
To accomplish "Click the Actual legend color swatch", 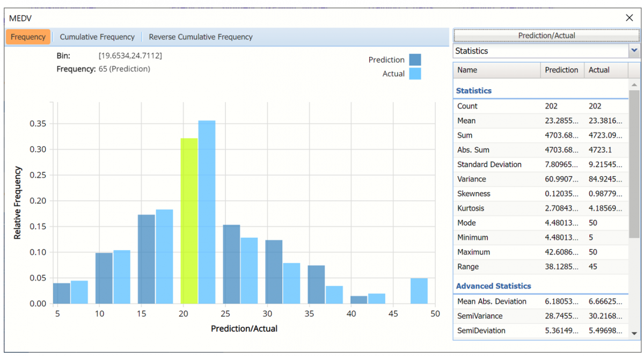I will tap(415, 74).
